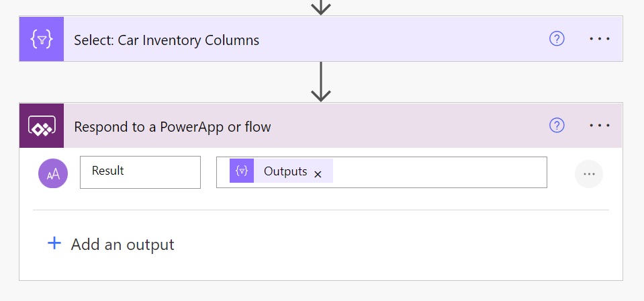644x301 pixels.
Task: Click the arrow above the Select action
Action: (321, 7)
